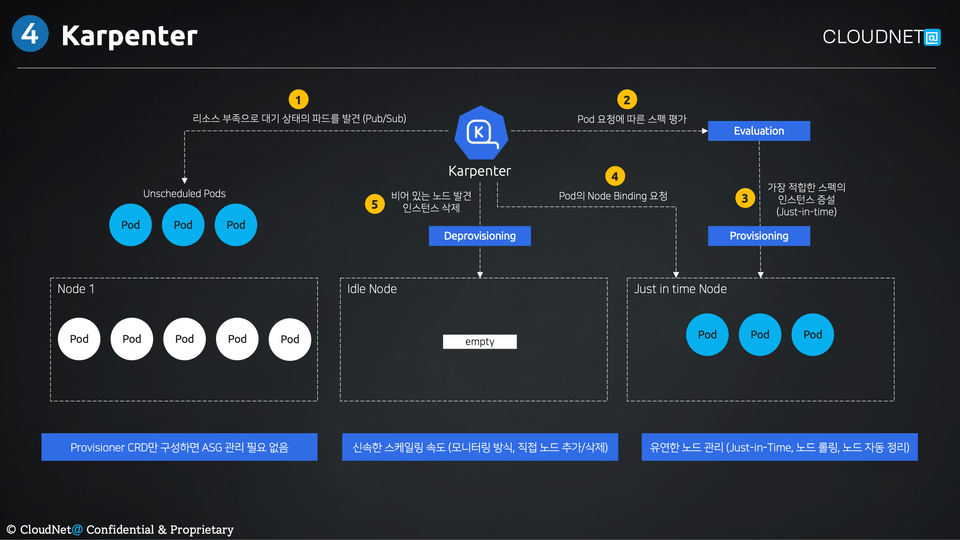960x540 pixels.
Task: Select the first white Pod in Node 1
Action: (x=79, y=339)
